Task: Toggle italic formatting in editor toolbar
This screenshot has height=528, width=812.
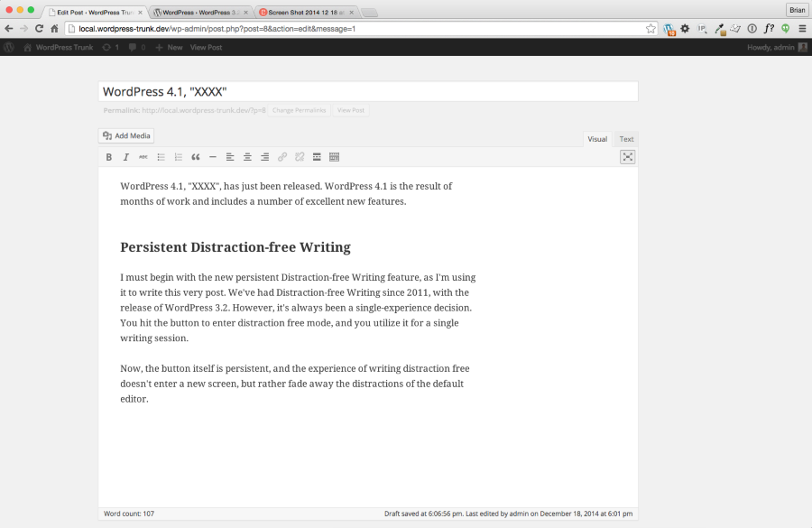Action: (125, 157)
